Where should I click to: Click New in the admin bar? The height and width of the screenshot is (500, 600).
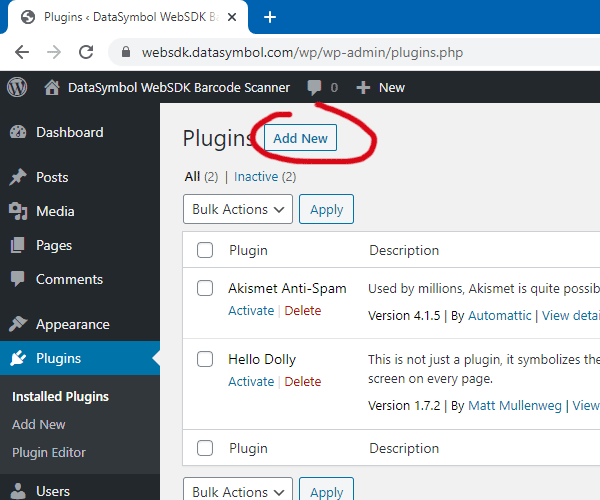(392, 88)
